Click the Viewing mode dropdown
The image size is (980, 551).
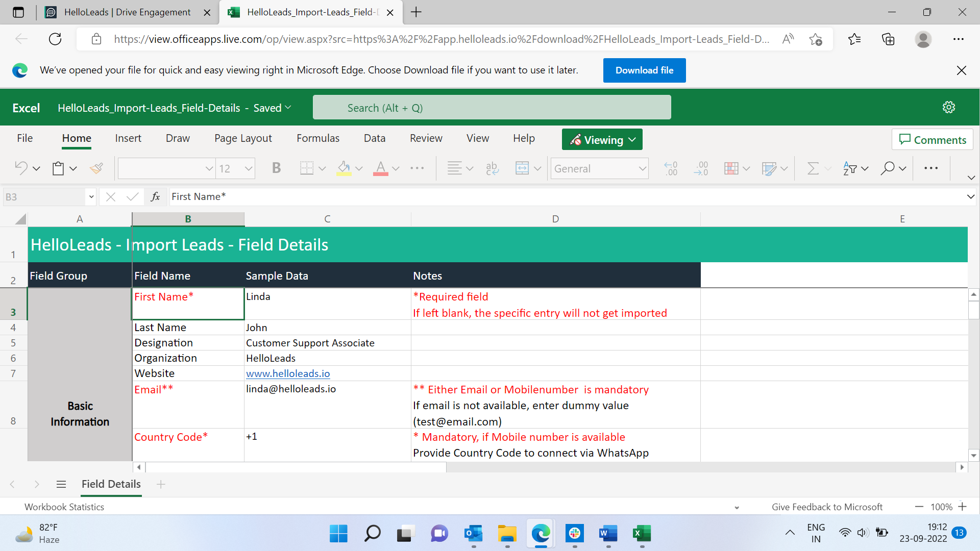(x=601, y=139)
